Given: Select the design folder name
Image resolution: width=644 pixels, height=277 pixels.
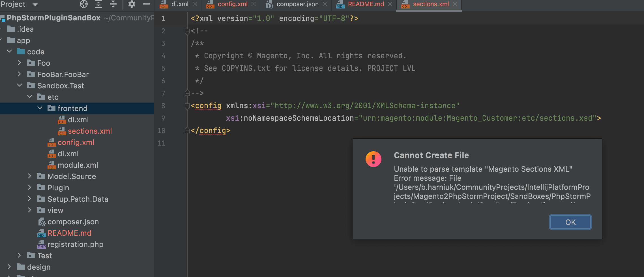Looking at the screenshot, I should 39,267.
